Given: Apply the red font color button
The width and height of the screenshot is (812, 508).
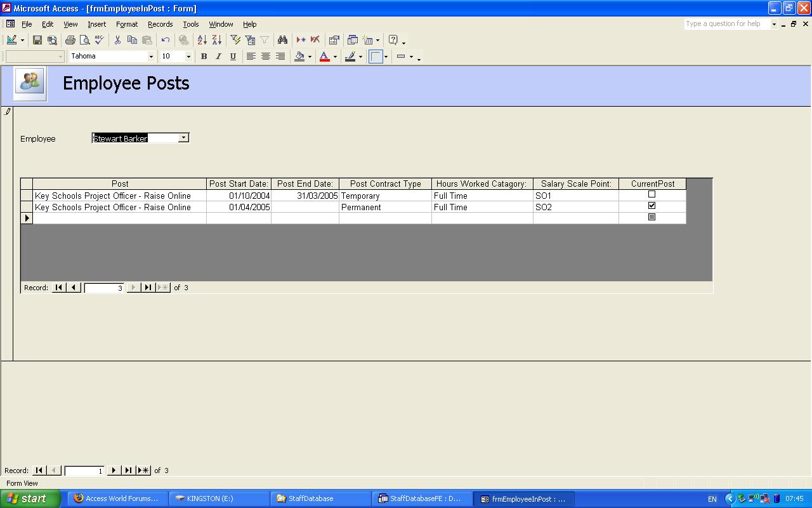Looking at the screenshot, I should 325,57.
